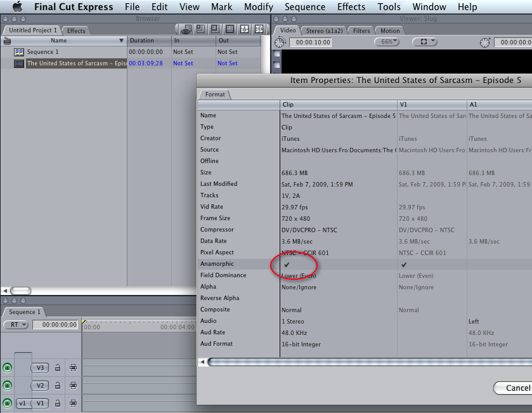The image size is (532, 413).
Task: Toggle V1 track visibility in Timeline
Action: [x=7, y=403]
